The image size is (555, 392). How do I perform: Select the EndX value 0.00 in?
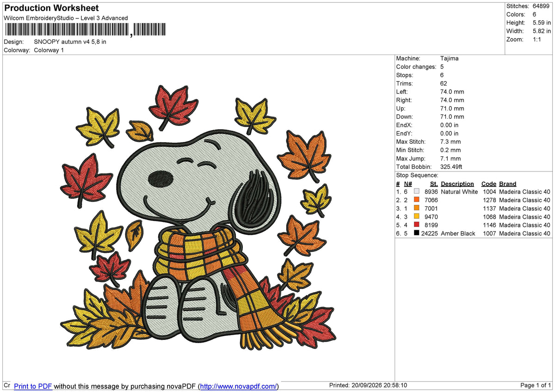pyautogui.click(x=450, y=125)
